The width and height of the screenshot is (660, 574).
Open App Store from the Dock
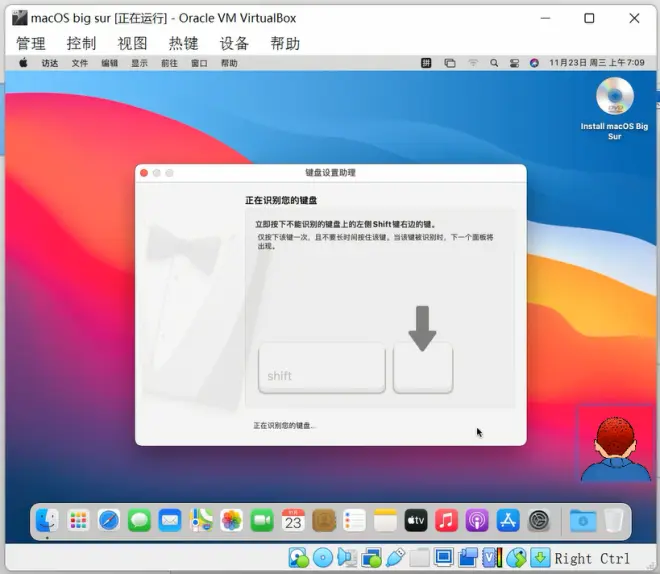(x=508, y=521)
